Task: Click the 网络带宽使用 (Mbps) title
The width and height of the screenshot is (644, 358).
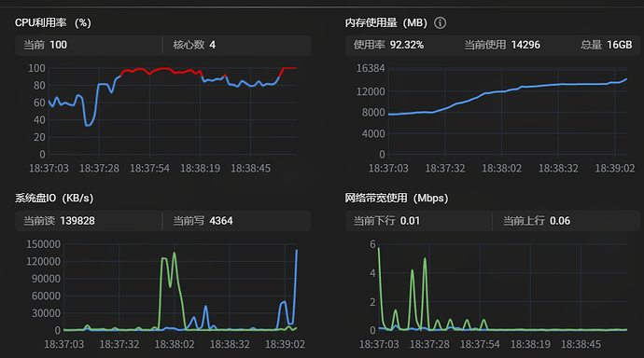Action: 397,199
